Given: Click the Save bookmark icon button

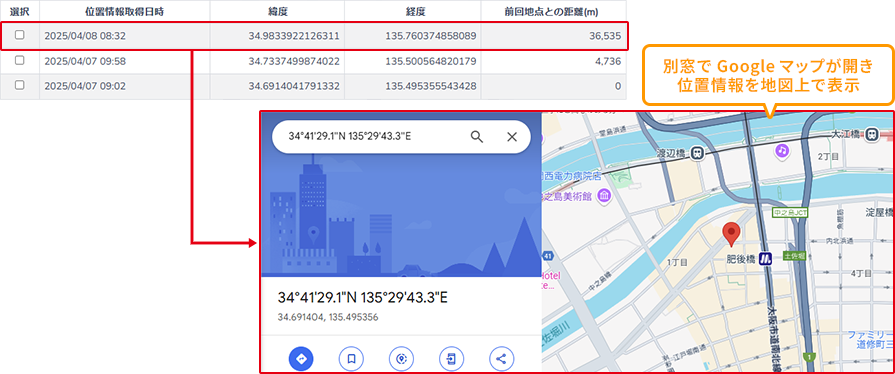Looking at the screenshot, I should click(352, 359).
